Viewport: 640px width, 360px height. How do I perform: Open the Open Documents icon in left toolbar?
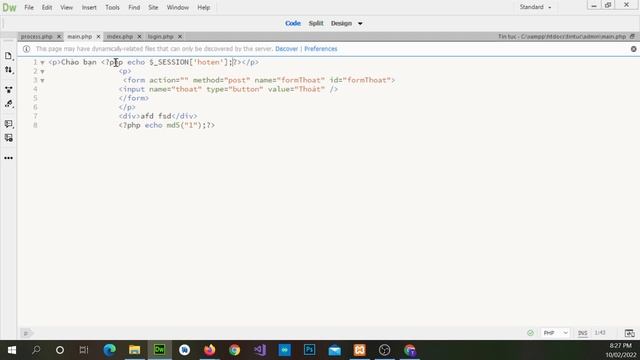[x=8, y=56]
